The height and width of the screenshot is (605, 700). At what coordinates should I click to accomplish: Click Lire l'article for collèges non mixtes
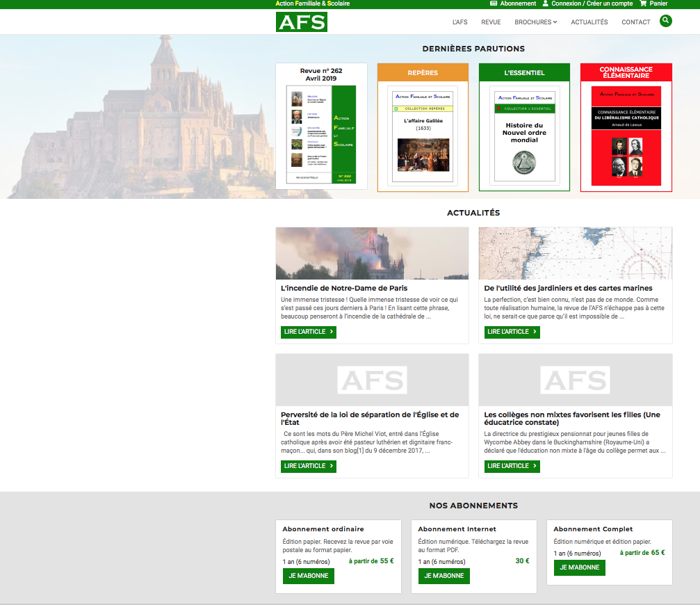click(512, 466)
